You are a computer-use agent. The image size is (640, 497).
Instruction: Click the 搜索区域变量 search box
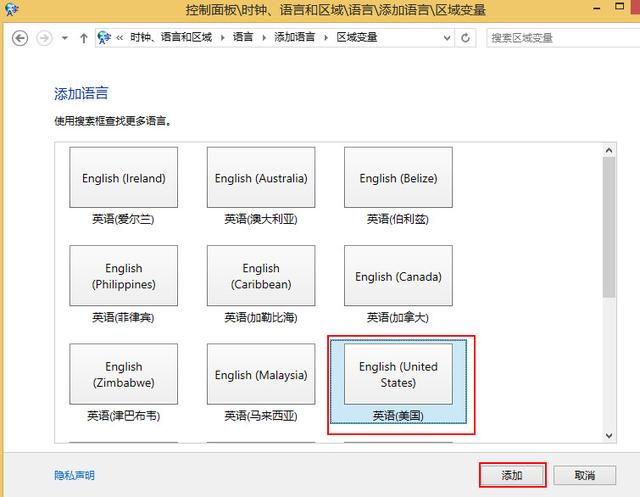tap(563, 38)
